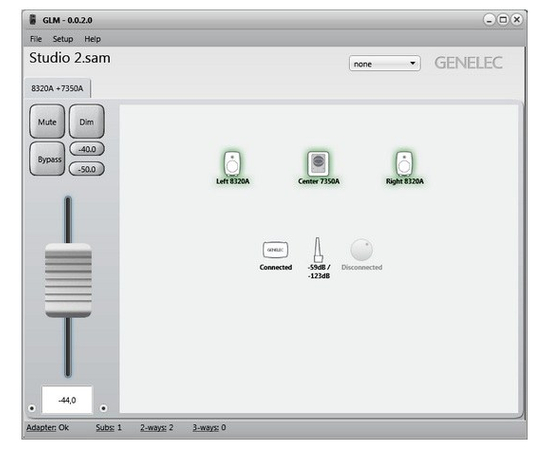Click the Studio 2.sam file title
Viewport: 550px width, 450px height.
pos(70,58)
